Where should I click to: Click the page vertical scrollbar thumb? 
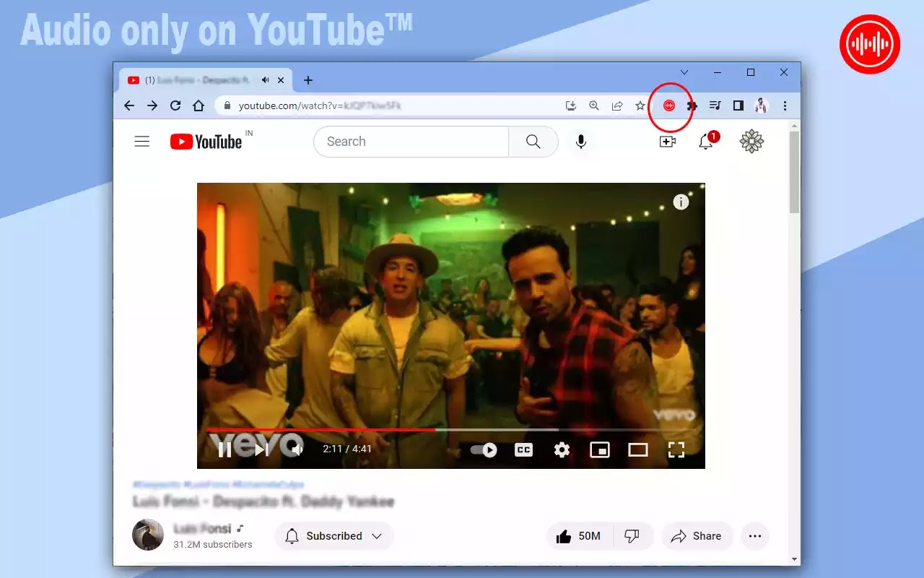[x=794, y=172]
